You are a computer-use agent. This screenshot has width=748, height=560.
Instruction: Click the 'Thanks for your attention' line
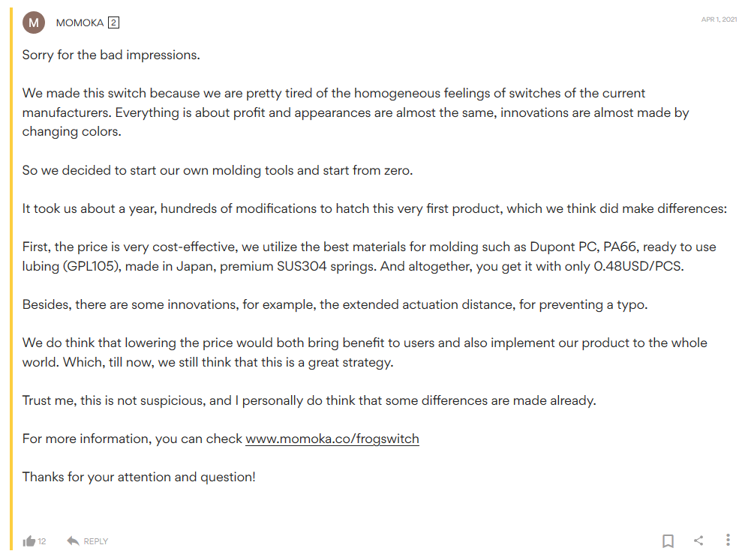(x=139, y=477)
